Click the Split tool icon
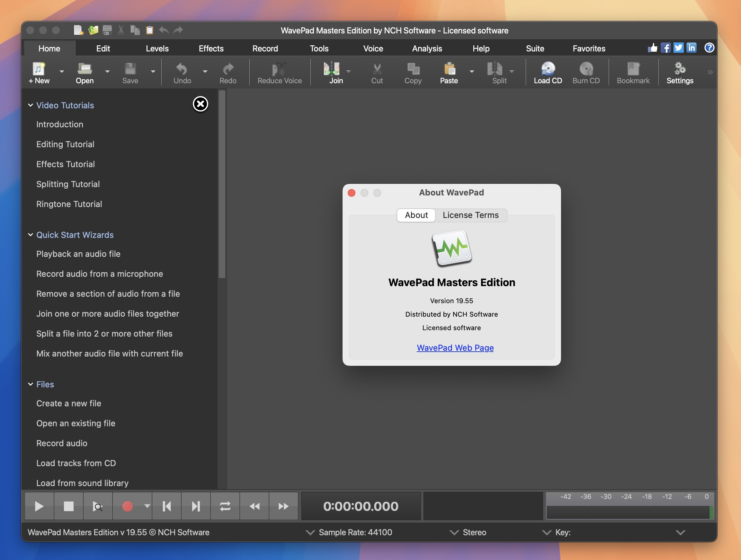Viewport: 741px width, 560px height. (x=495, y=69)
